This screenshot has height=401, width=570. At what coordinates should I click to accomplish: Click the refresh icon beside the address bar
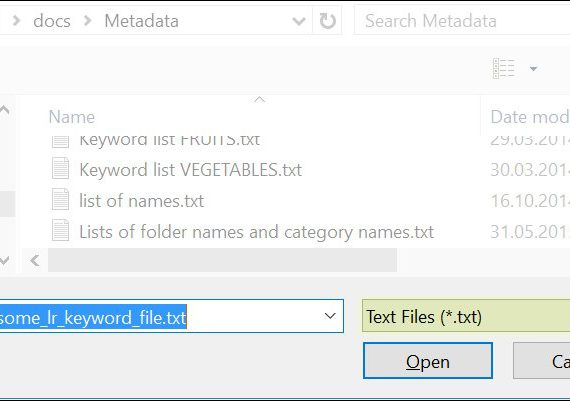328,21
